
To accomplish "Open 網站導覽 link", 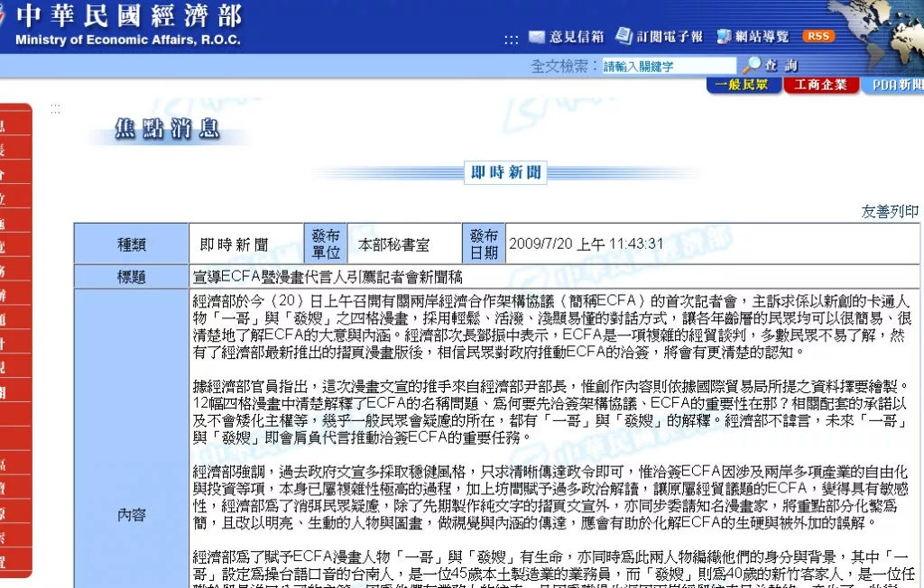I will (762, 37).
